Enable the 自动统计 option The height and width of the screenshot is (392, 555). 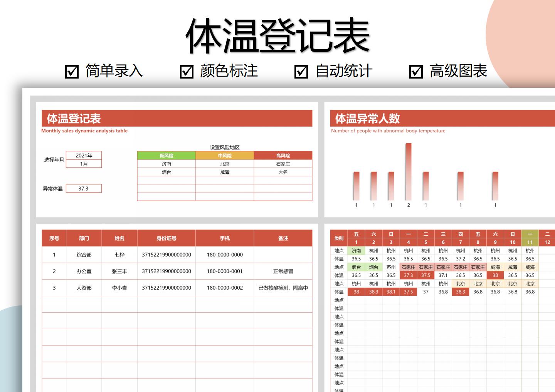pos(301,71)
